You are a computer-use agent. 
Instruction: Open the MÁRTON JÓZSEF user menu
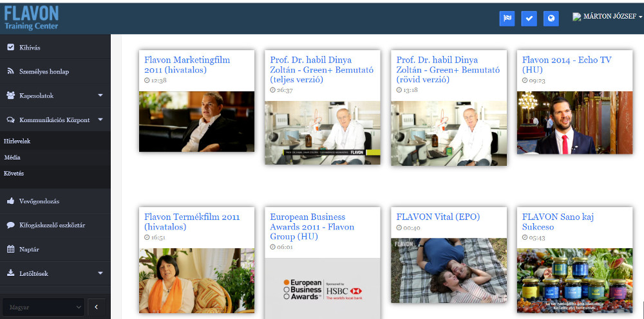(x=607, y=17)
